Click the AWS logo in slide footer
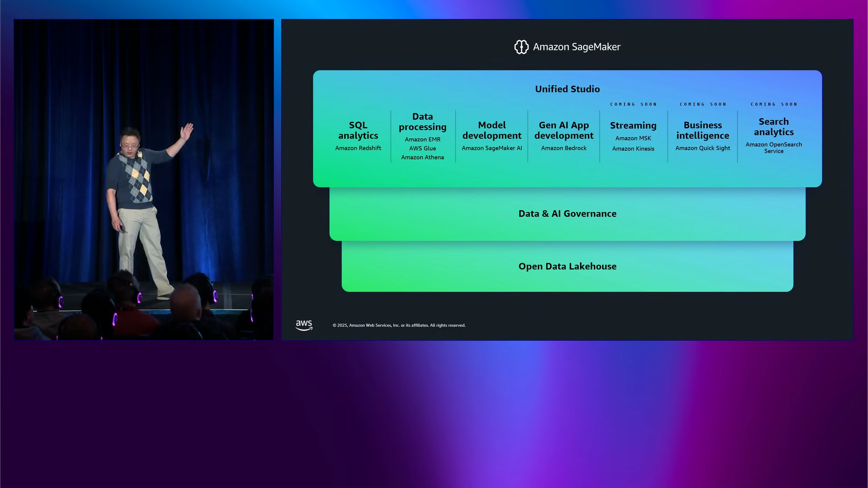This screenshot has height=488, width=868. (x=304, y=325)
